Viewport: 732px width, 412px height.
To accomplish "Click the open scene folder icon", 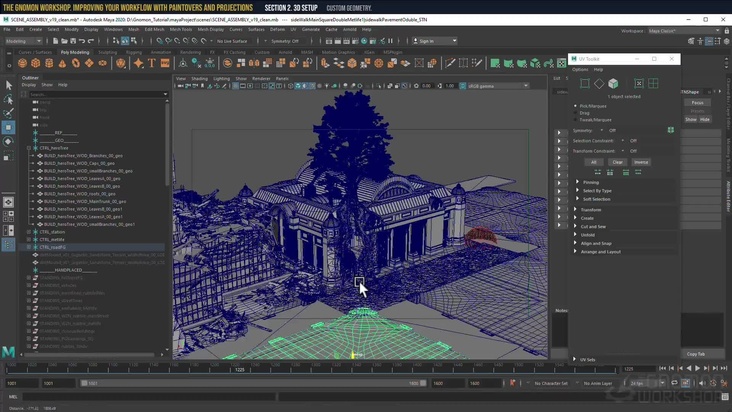I will tap(64, 41).
